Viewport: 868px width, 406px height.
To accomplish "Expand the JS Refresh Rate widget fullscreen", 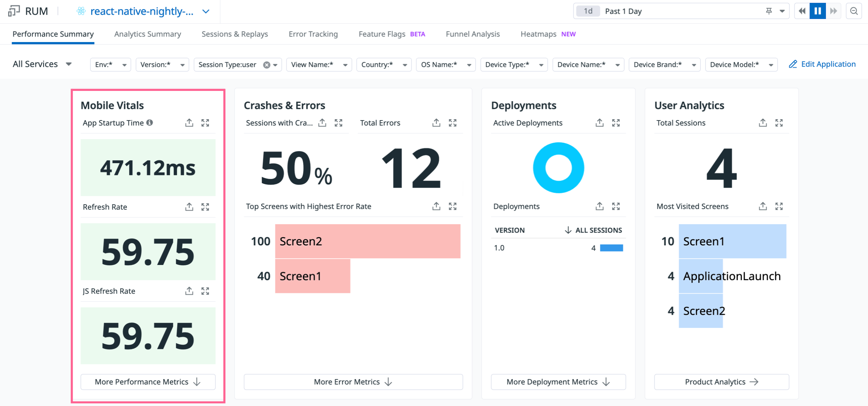I will coord(205,291).
